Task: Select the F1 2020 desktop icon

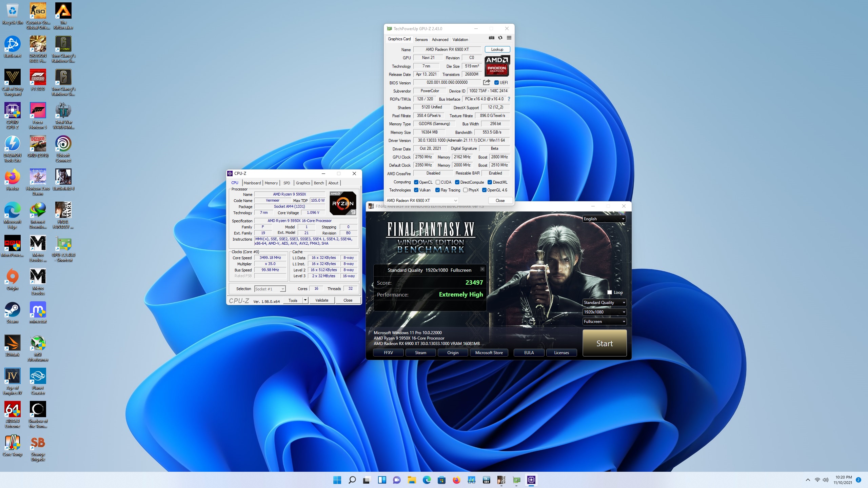Action: click(x=38, y=80)
